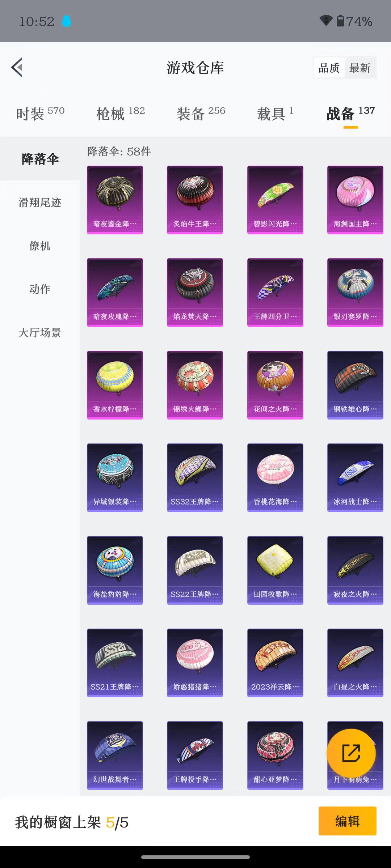
Task: Choose the 香水柠檬 parachute item
Action: click(115, 385)
